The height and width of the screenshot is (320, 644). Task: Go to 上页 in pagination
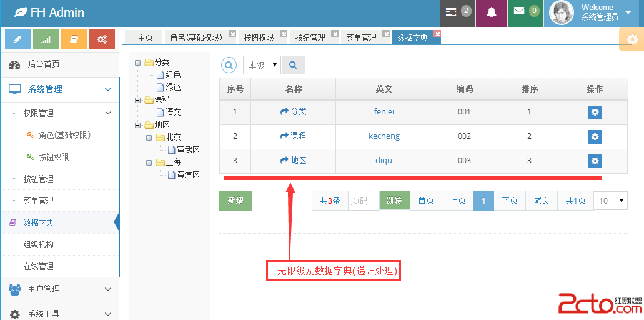[458, 201]
